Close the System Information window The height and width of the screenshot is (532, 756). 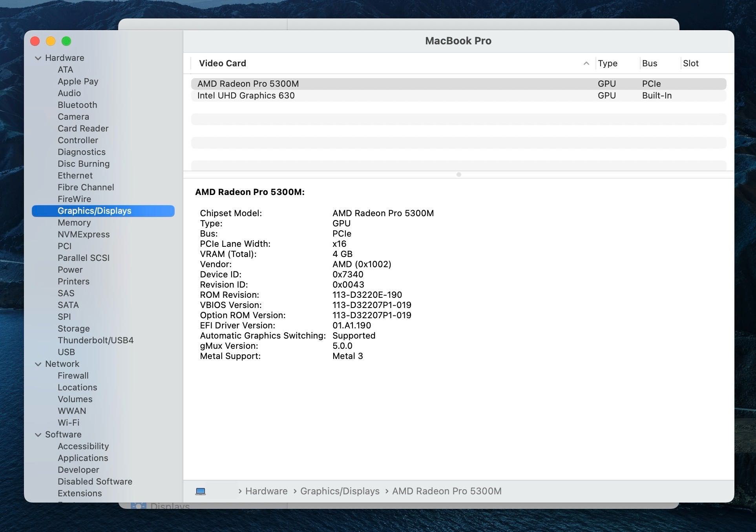click(35, 41)
